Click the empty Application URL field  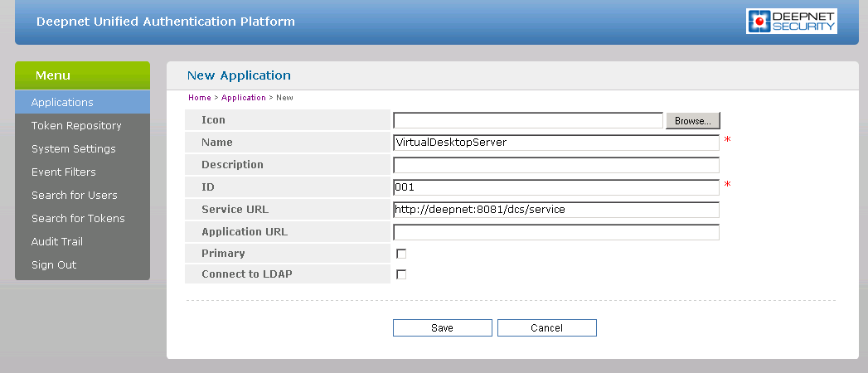555,232
